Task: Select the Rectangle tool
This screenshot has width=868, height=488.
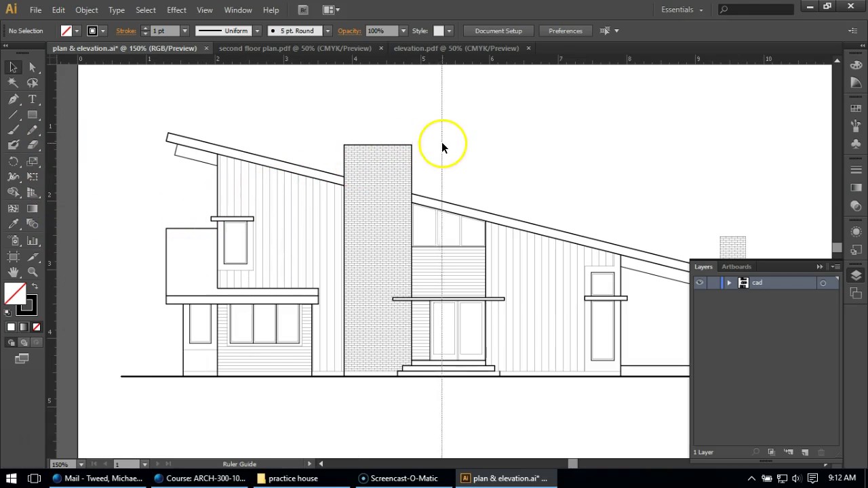Action: click(x=33, y=115)
